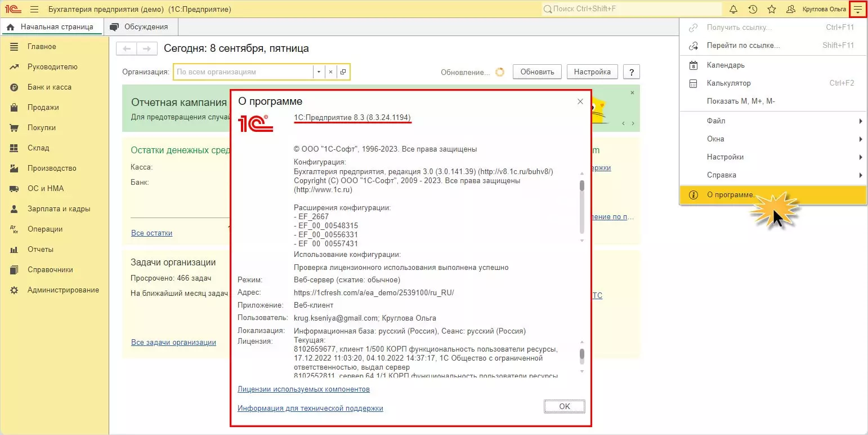Open Главное section in sidebar
The image size is (868, 435).
[55, 47]
